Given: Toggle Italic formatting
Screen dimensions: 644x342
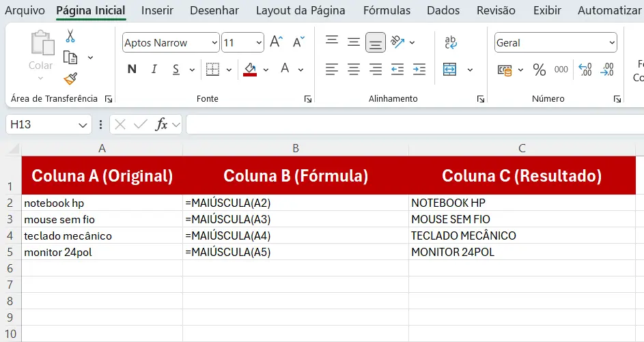Looking at the screenshot, I should (x=154, y=69).
